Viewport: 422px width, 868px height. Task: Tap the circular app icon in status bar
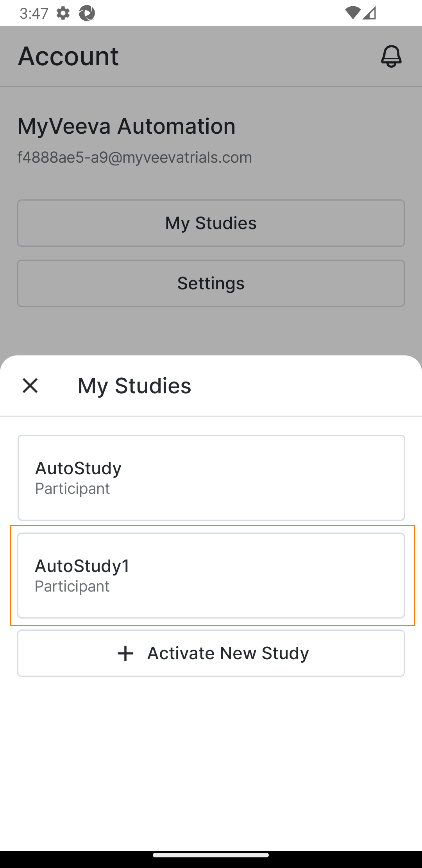pyautogui.click(x=87, y=13)
